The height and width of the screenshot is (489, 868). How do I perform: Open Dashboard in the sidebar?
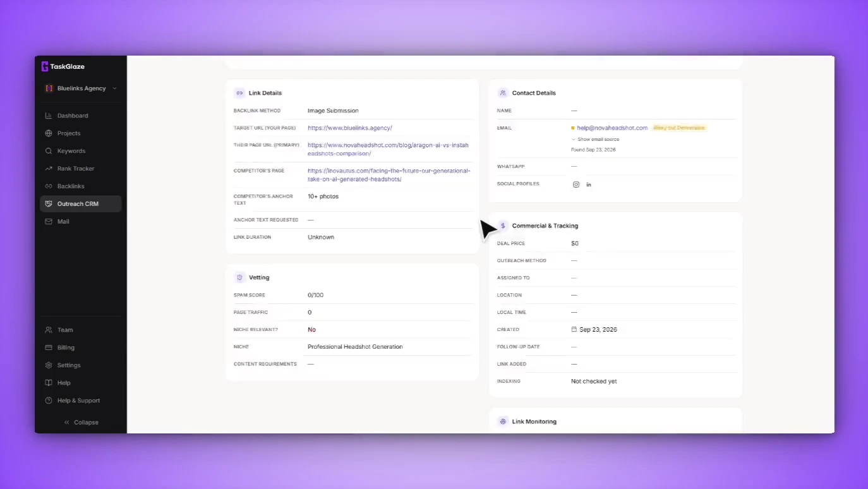[x=80, y=116]
